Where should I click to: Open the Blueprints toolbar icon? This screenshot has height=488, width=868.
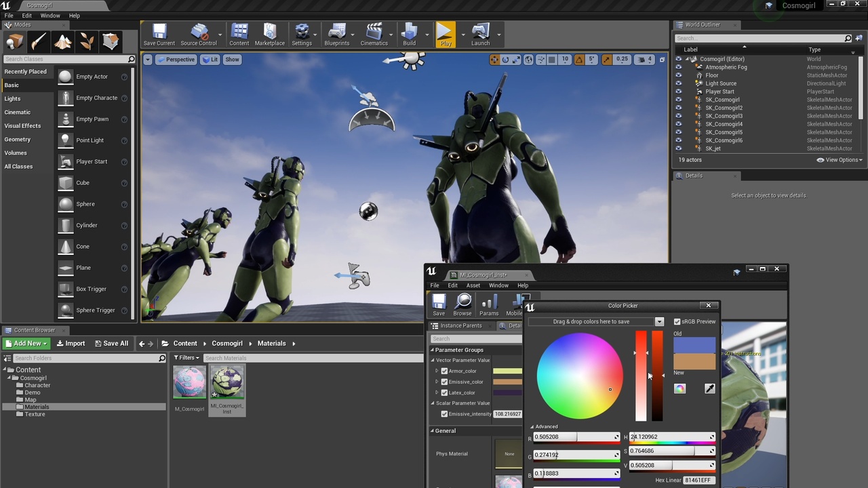337,35
